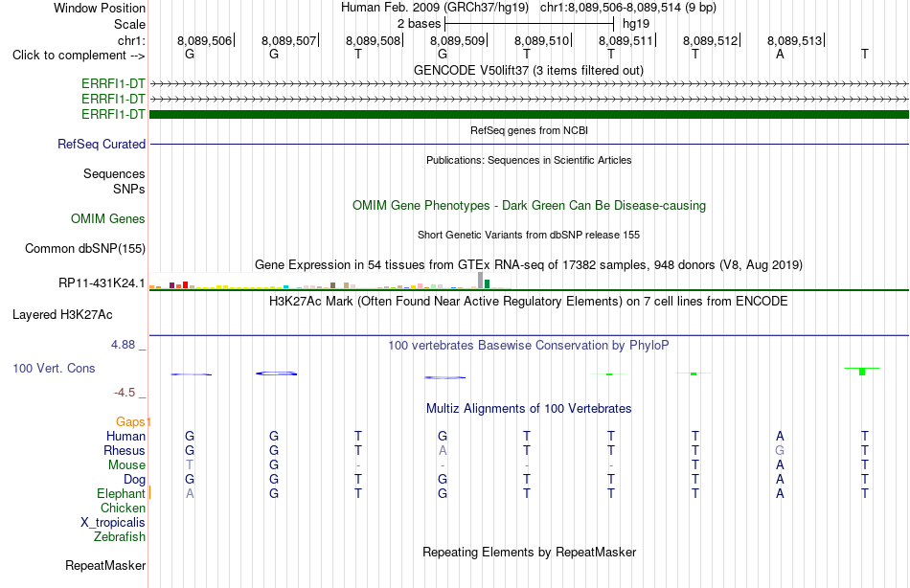Select the Elephant alignment row label
Viewport: 910px width, 588px height.
pyautogui.click(x=121, y=493)
